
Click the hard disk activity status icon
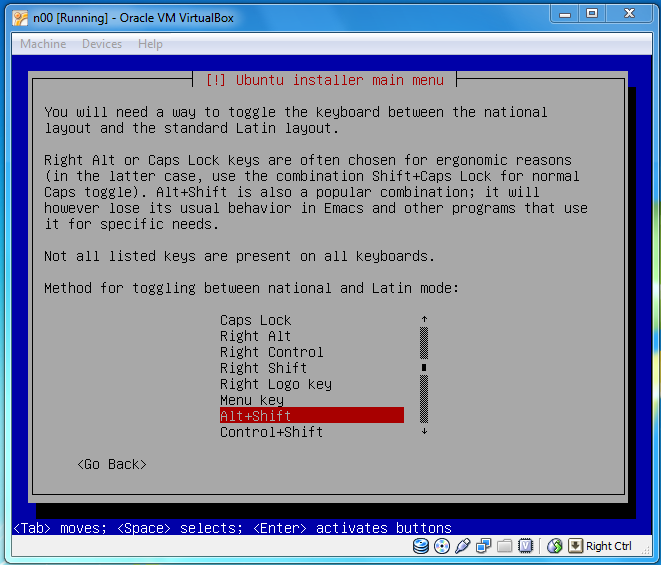420,546
